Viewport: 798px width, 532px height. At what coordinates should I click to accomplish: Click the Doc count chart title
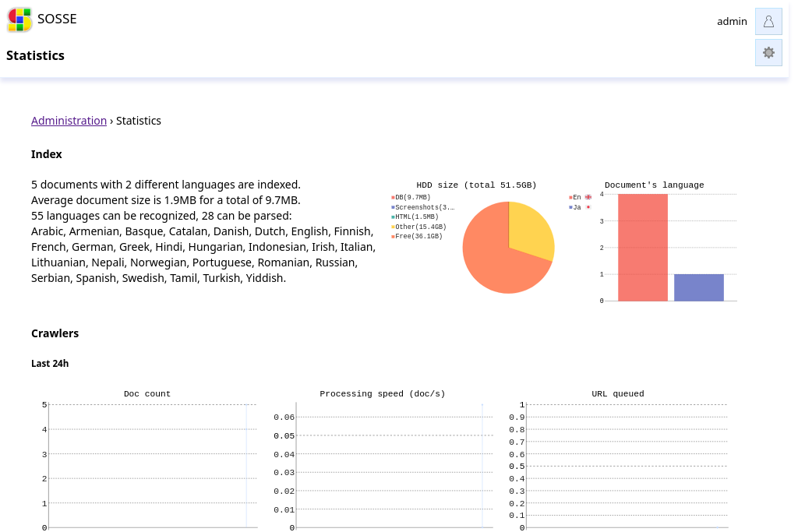147,393
